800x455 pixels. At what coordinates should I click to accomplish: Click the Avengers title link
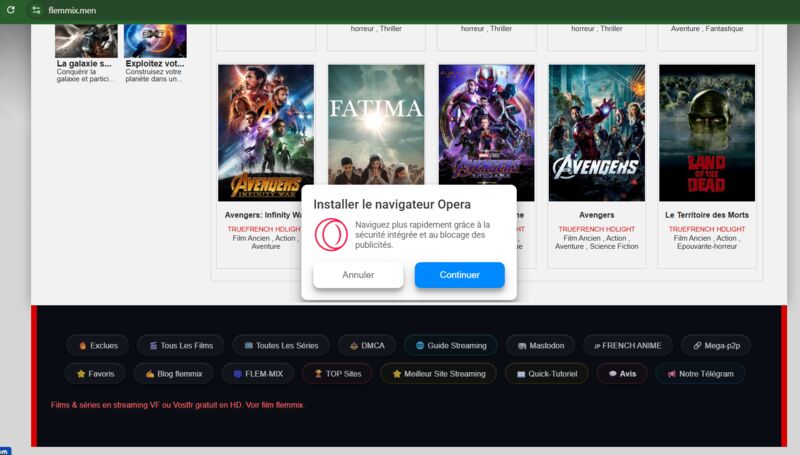click(x=596, y=215)
